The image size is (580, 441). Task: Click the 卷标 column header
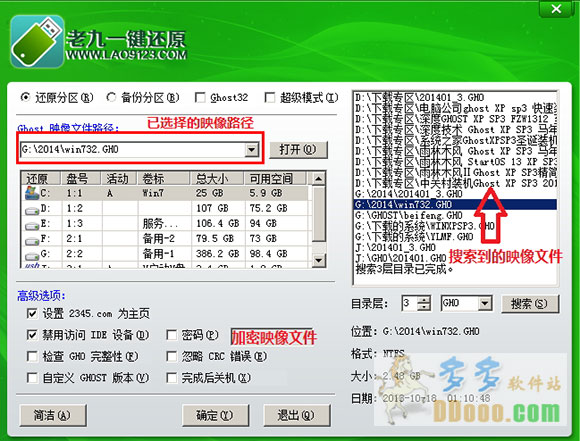tap(163, 179)
